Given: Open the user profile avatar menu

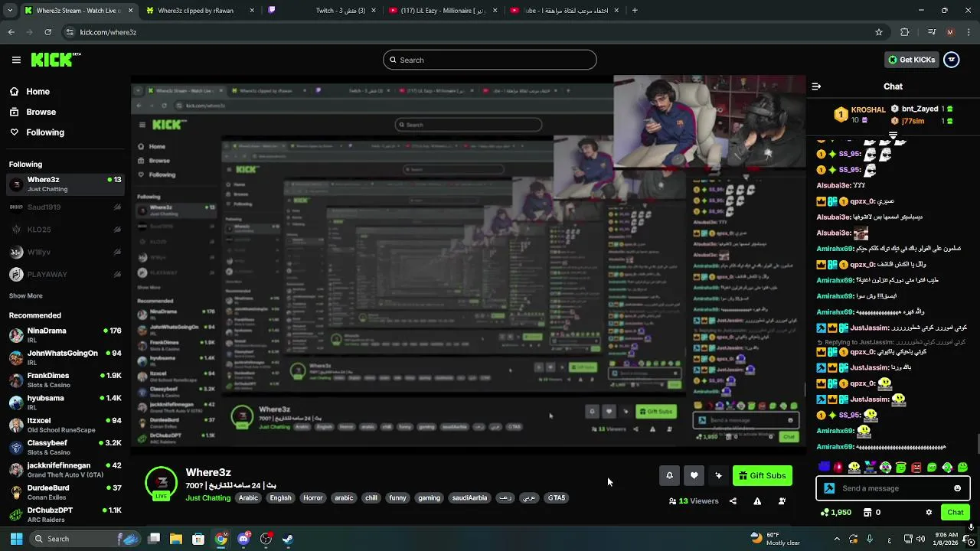Looking at the screenshot, I should click(952, 60).
